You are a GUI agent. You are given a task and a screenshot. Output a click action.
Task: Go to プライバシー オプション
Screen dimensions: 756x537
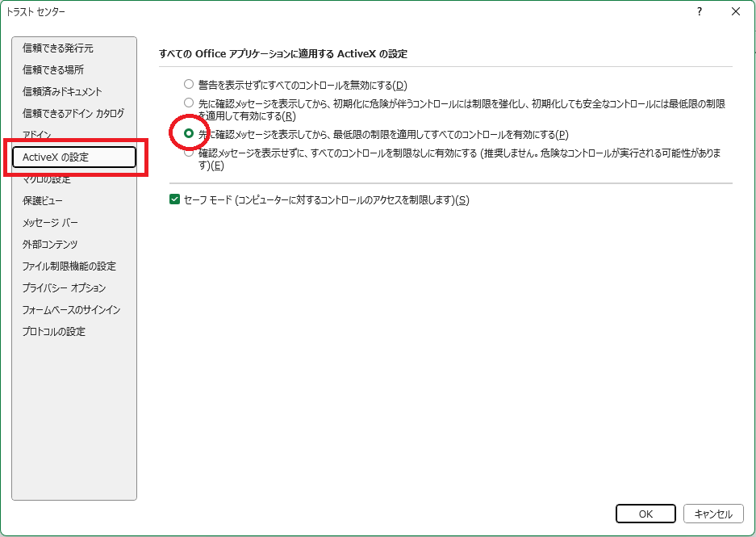[64, 287]
